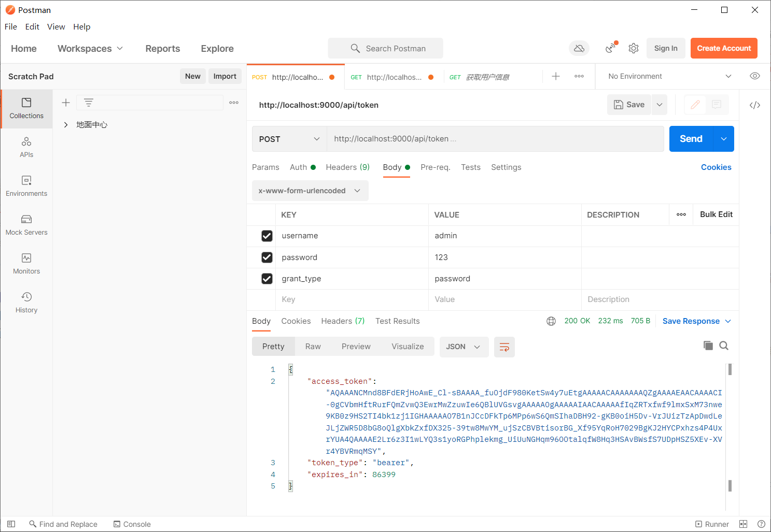Open the table column options ellipsis
The image size is (771, 532).
tap(681, 214)
